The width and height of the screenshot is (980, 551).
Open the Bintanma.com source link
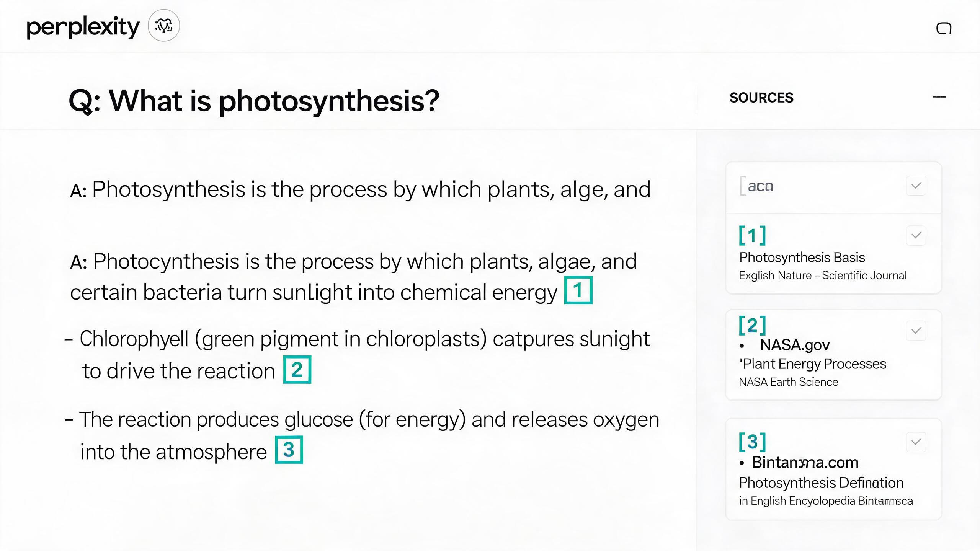[805, 462]
